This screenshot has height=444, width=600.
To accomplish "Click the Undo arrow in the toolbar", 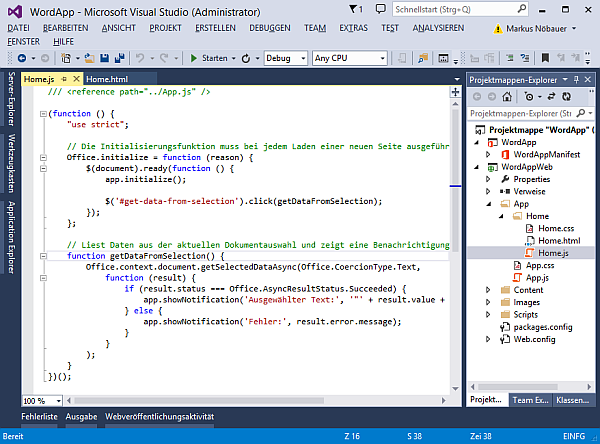I will click(141, 58).
